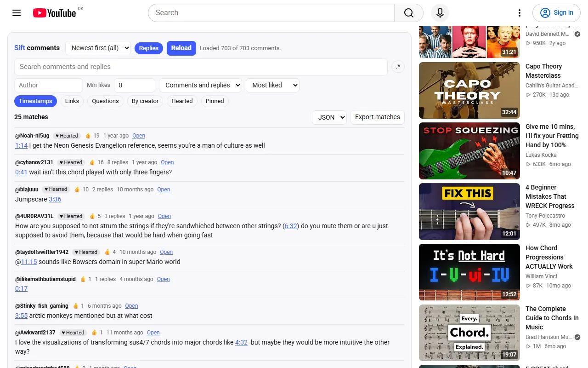
Task: Open the Comments and replies dropdown
Action: [x=200, y=85]
